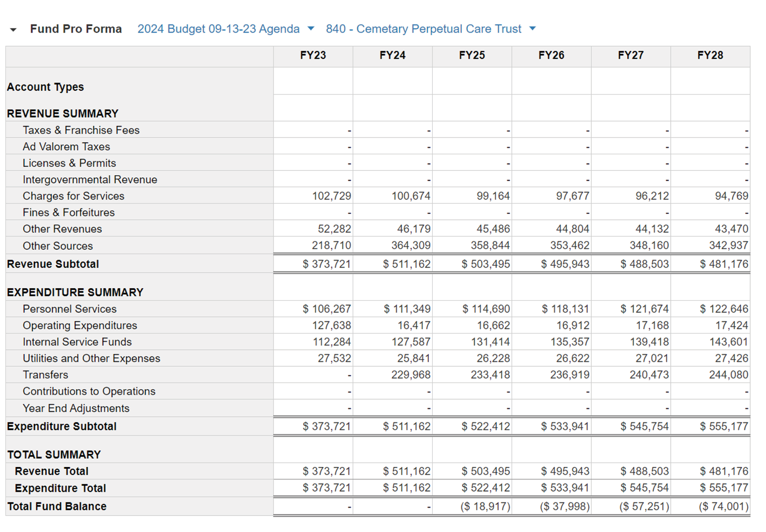Click the Revenue Subtotal row label
The width and height of the screenshot is (766, 532).
pos(53,264)
